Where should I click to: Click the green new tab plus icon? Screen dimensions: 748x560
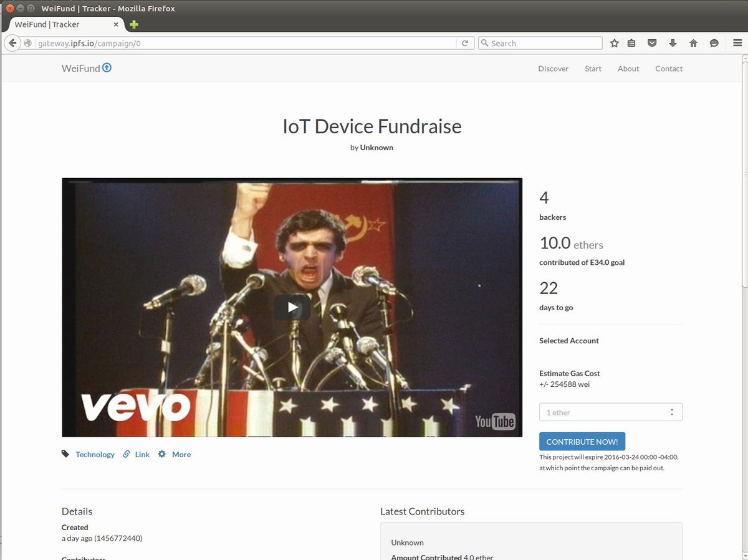(134, 24)
